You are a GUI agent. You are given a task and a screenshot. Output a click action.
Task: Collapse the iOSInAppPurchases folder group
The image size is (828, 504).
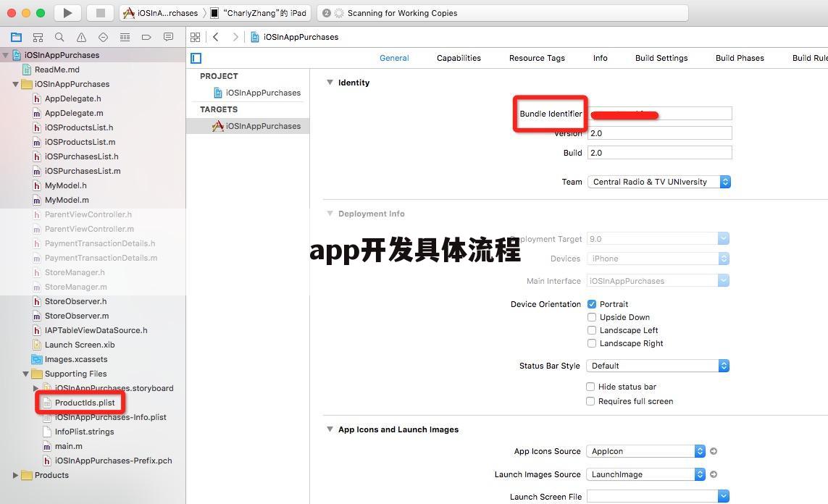(x=15, y=84)
